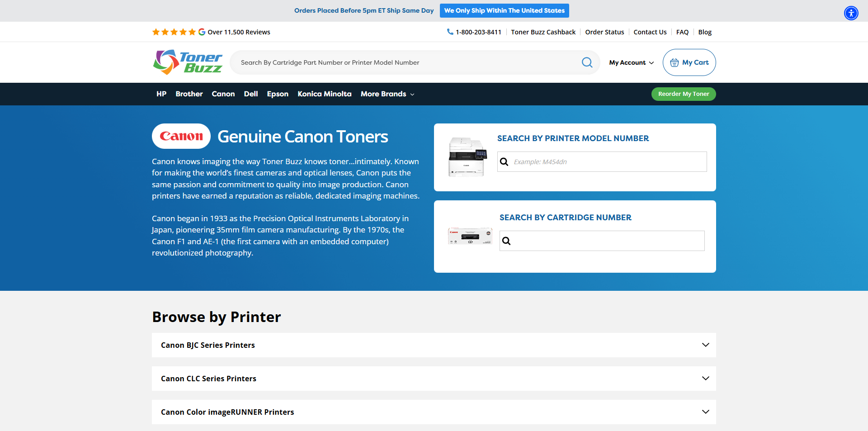Click the Reorder My Toner button
868x431 pixels.
click(x=683, y=94)
